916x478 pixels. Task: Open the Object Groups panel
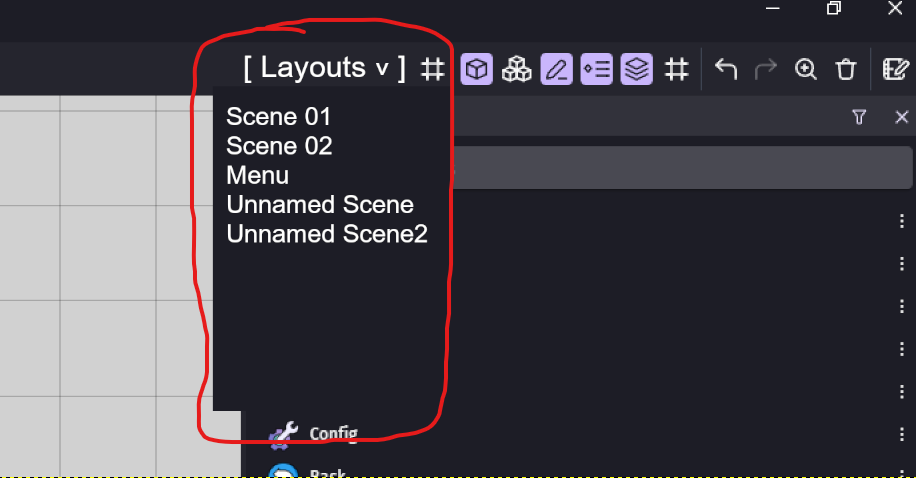click(x=516, y=70)
